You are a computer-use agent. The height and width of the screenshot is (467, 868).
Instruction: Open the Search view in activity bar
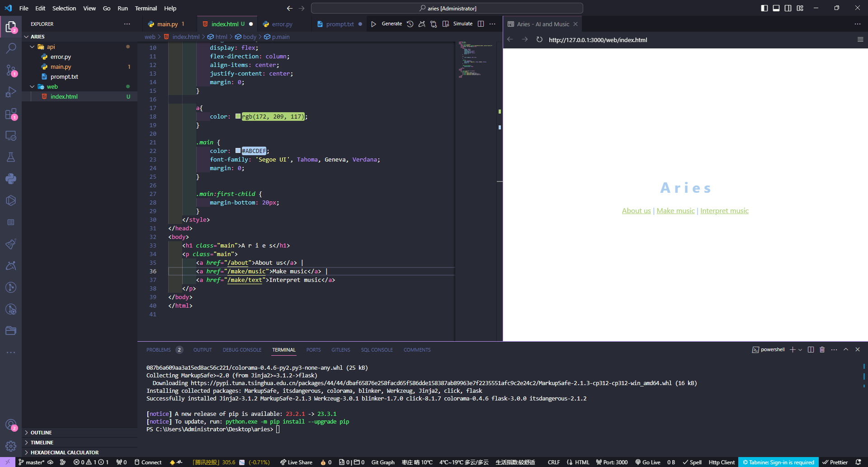(11, 48)
